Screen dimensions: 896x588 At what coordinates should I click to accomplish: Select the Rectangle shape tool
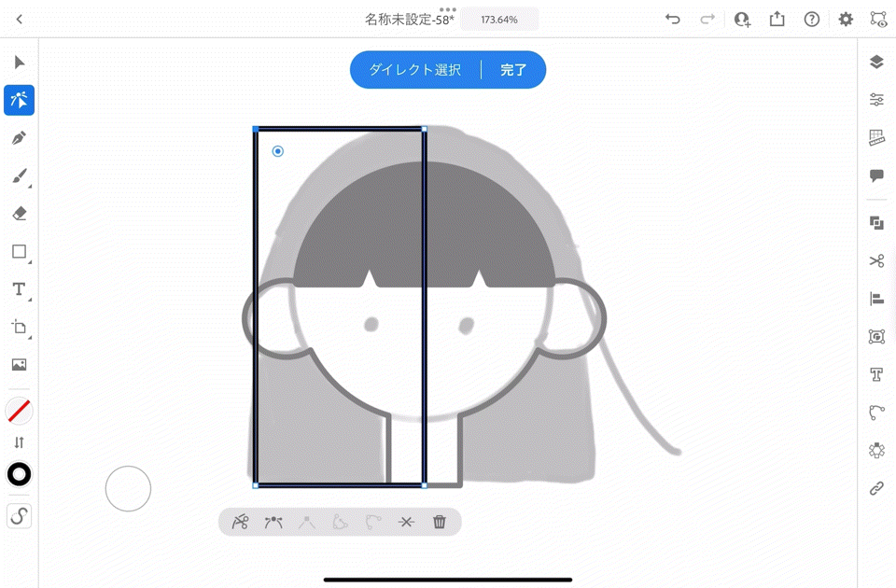point(19,251)
